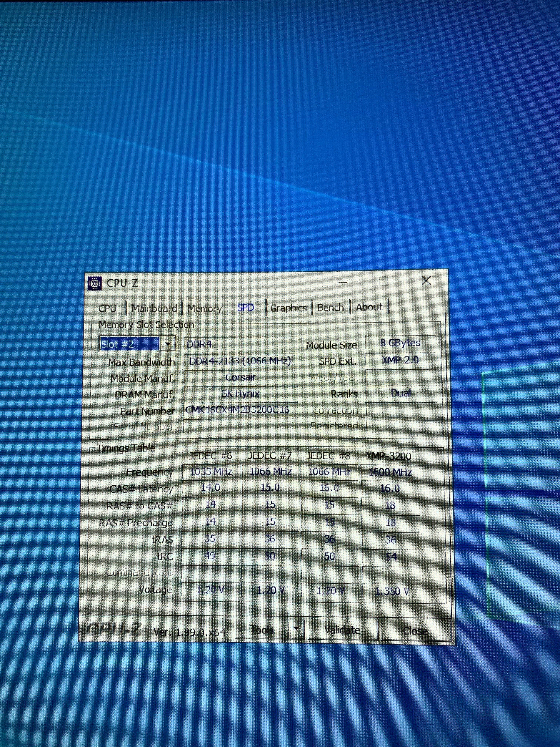Open the Mainboard tab
This screenshot has width=560, height=747.
pos(154,308)
